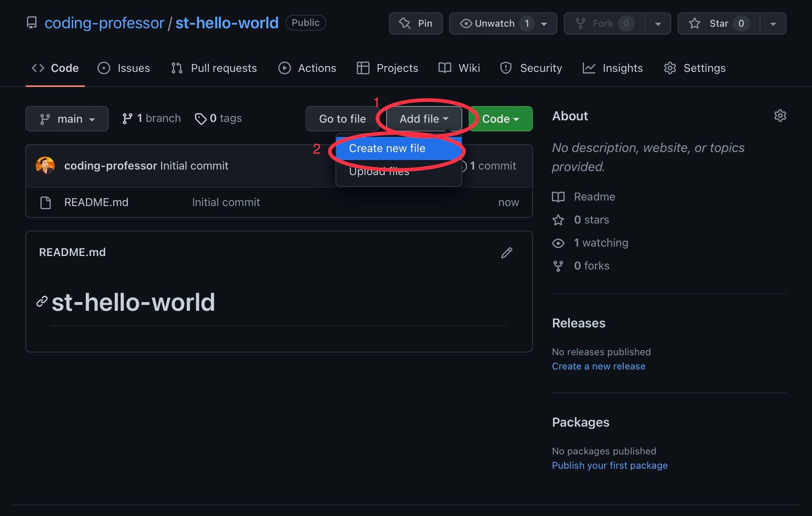Click the README heading anchor link icon
Screen dimensions: 812x516
coord(42,301)
